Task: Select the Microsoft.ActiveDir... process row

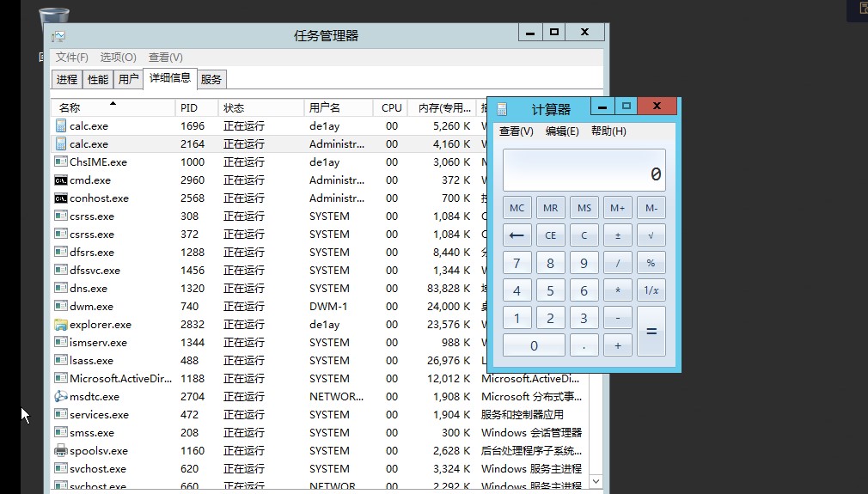Action: pos(320,379)
